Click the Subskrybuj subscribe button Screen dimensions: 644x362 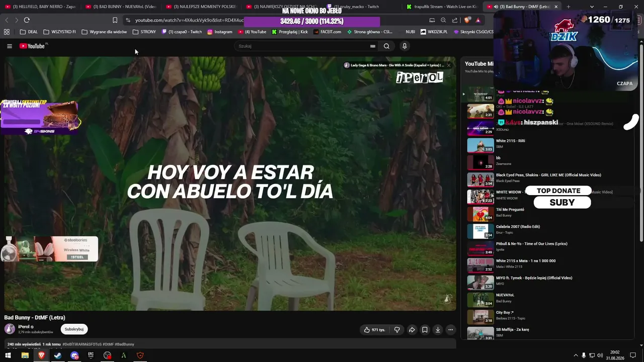point(74,329)
